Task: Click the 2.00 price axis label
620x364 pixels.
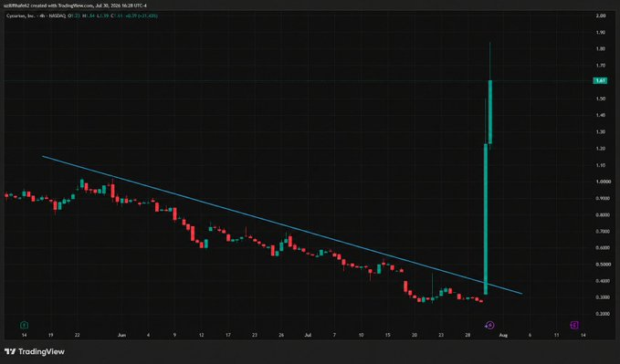Action: click(x=601, y=16)
